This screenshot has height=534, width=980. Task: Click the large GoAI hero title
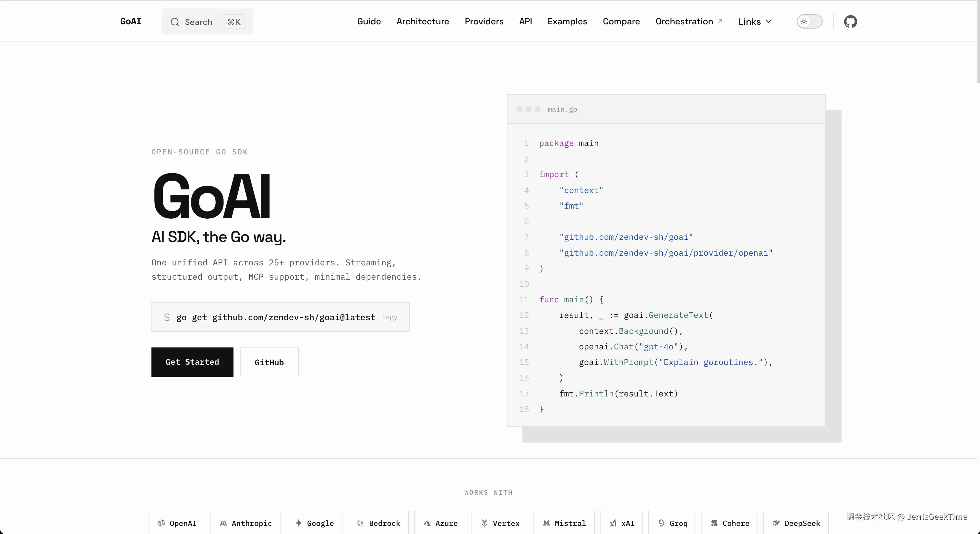pyautogui.click(x=211, y=196)
